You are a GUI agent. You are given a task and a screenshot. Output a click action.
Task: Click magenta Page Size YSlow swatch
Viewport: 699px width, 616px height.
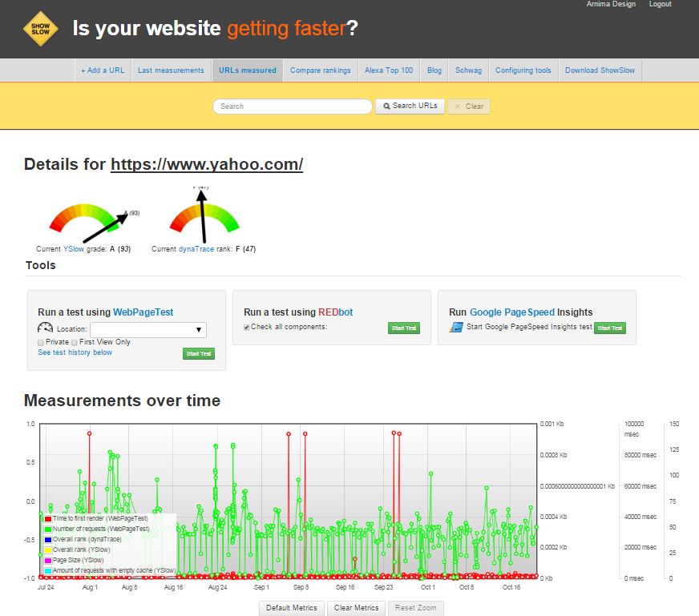(48, 560)
